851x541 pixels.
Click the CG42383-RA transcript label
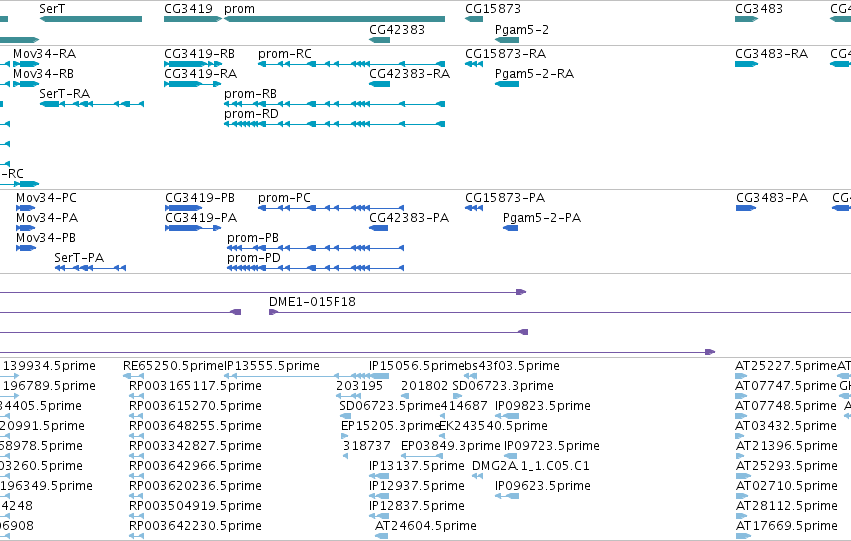[x=410, y=74]
